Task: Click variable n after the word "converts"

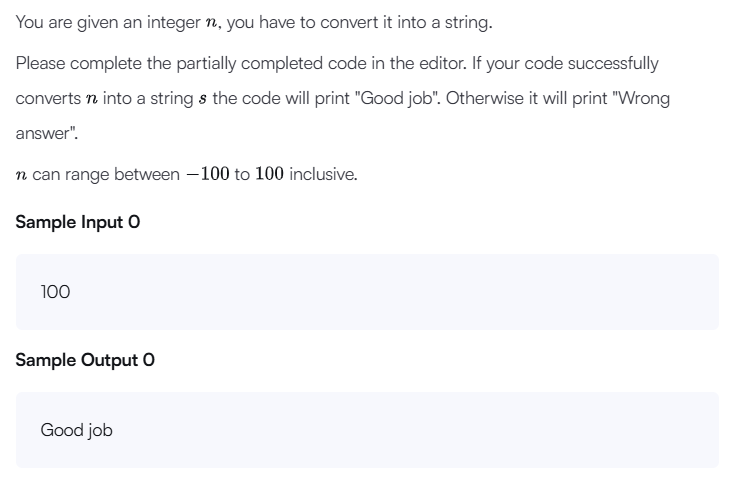Action: click(92, 99)
